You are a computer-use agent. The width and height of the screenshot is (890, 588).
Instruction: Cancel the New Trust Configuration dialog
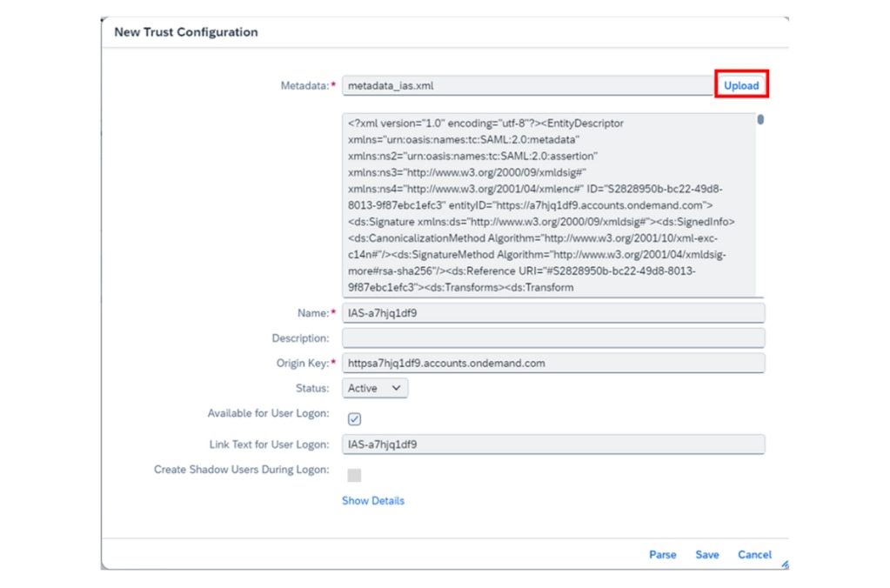click(x=754, y=555)
